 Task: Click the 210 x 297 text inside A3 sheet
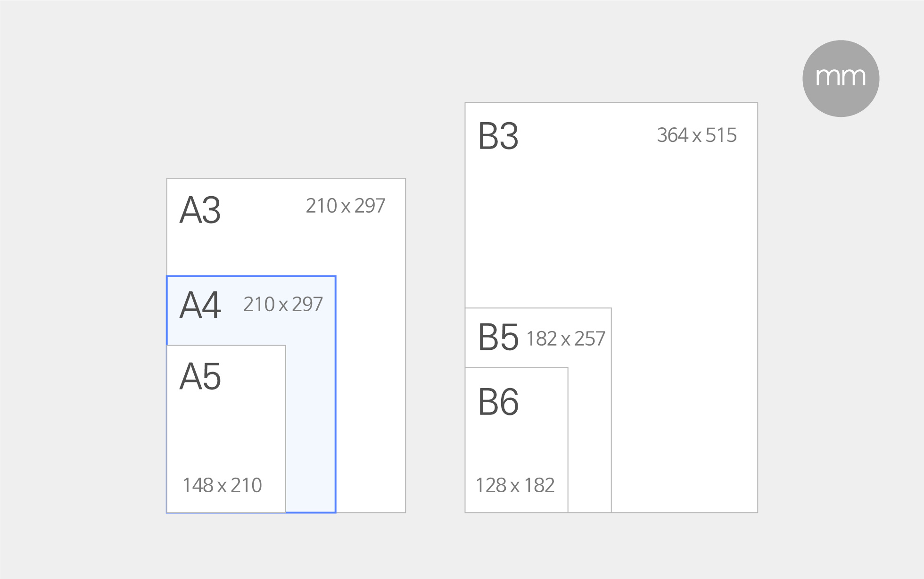[346, 206]
